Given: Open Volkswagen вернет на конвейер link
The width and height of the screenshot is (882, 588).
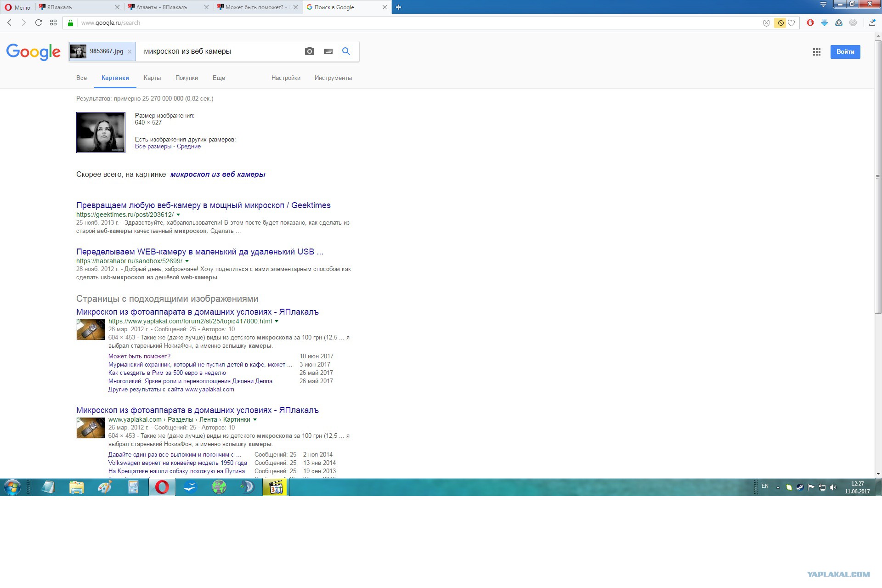Looking at the screenshot, I should click(x=178, y=463).
